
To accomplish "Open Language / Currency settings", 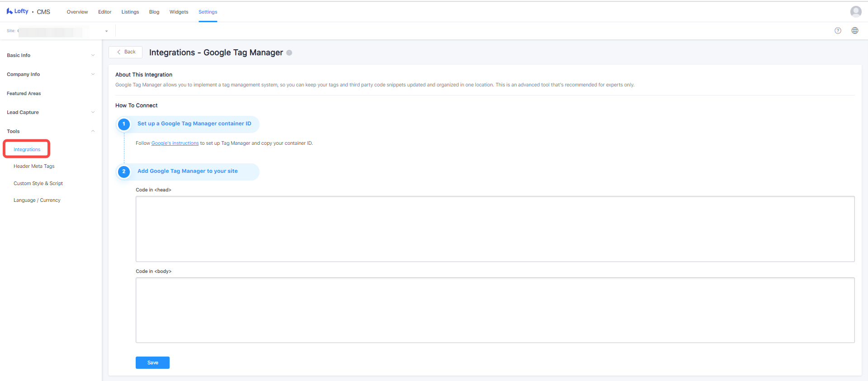I will pyautogui.click(x=37, y=200).
